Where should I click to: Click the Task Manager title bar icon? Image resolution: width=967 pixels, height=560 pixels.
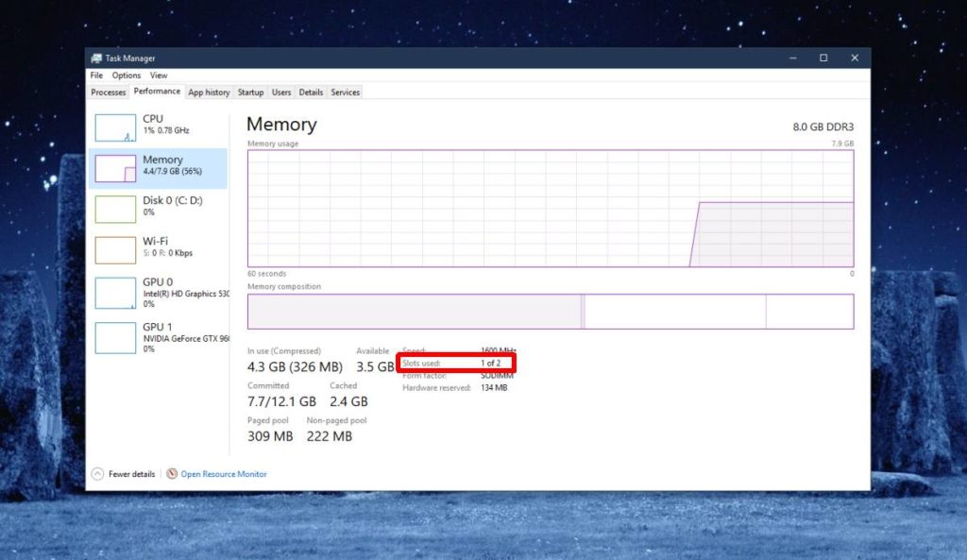95,57
